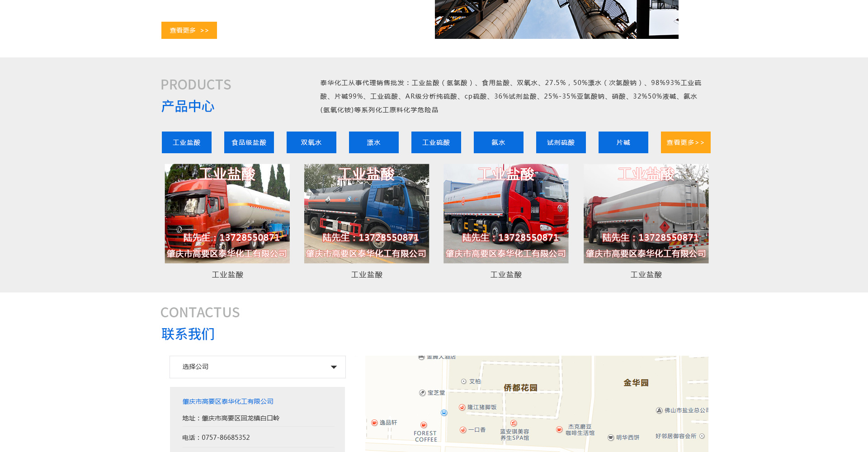Open the 漂水 product category
The width and height of the screenshot is (868, 452).
click(373, 142)
